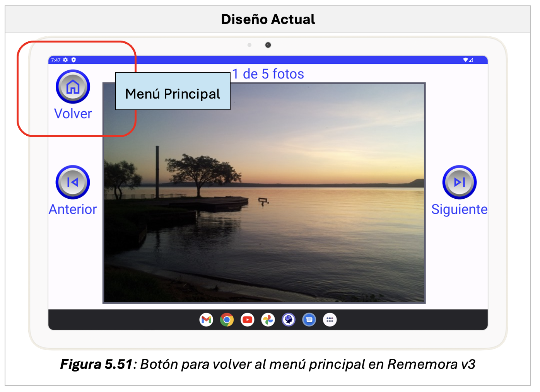
Task: Click the shield icon in status bar
Action: (73, 60)
